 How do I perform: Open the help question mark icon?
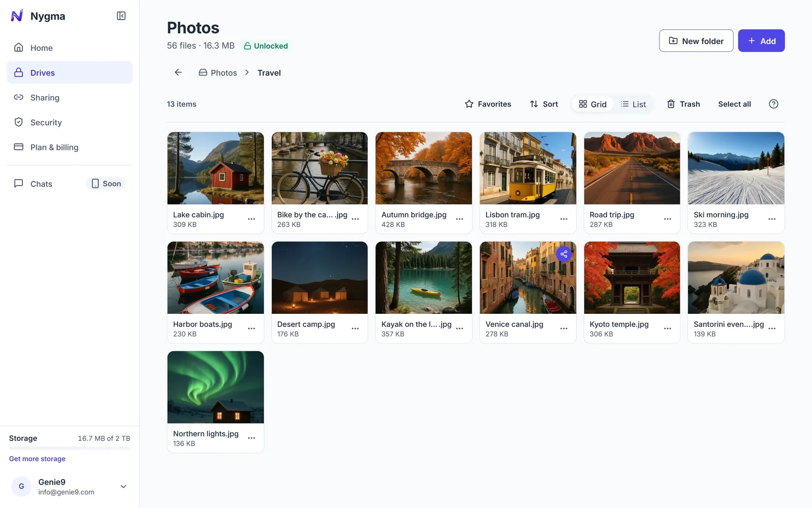point(773,104)
